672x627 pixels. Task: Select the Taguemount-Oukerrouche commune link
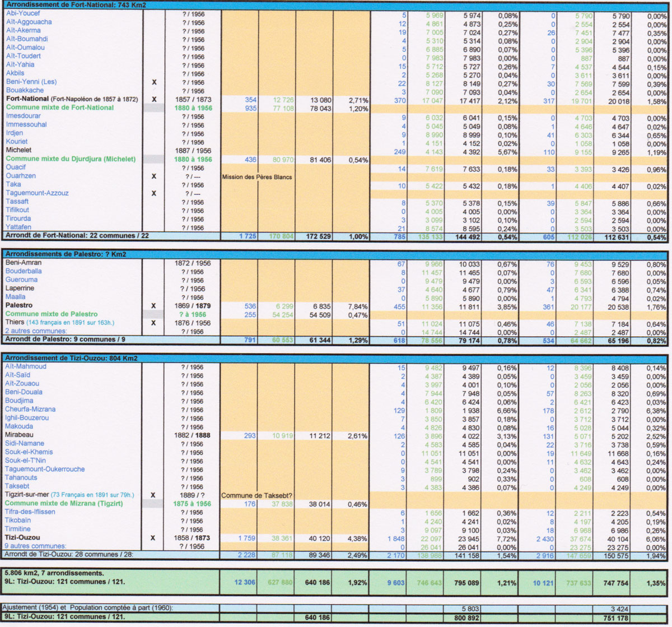(x=45, y=470)
